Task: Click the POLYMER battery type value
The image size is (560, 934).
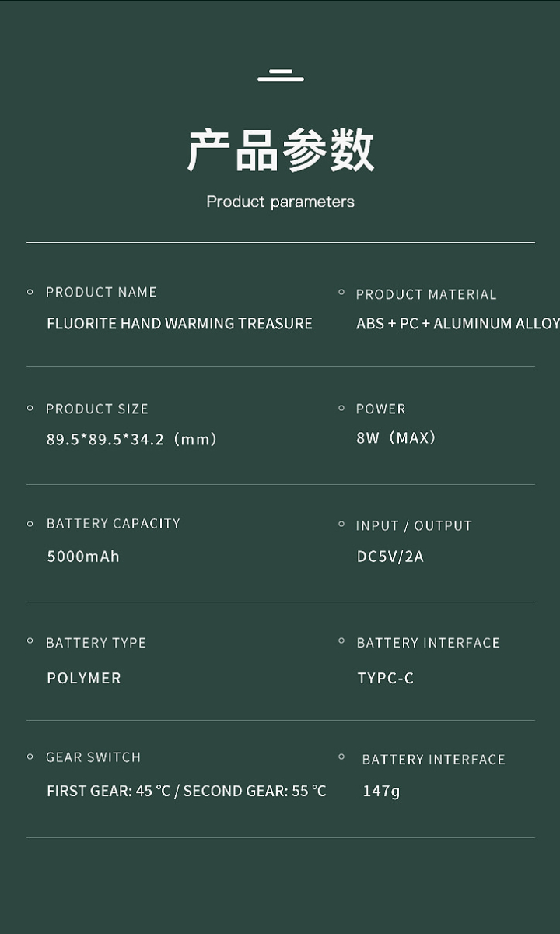Action: (x=84, y=678)
